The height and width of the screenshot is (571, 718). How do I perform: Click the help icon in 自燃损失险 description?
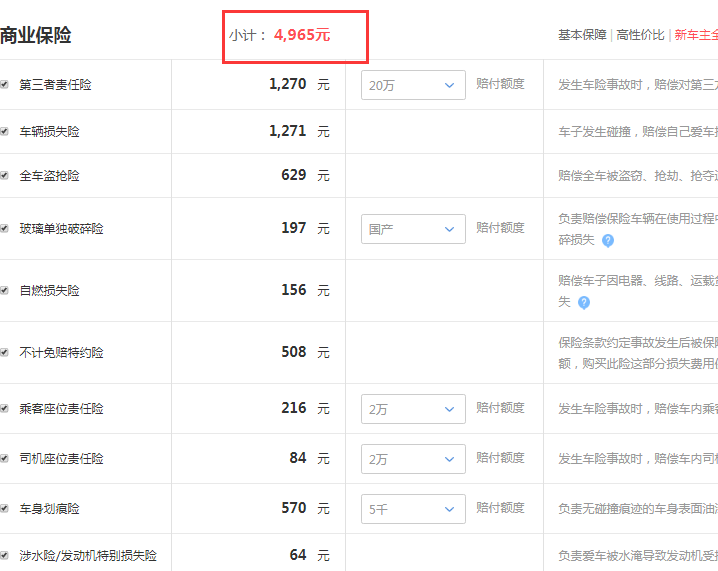[x=583, y=303]
